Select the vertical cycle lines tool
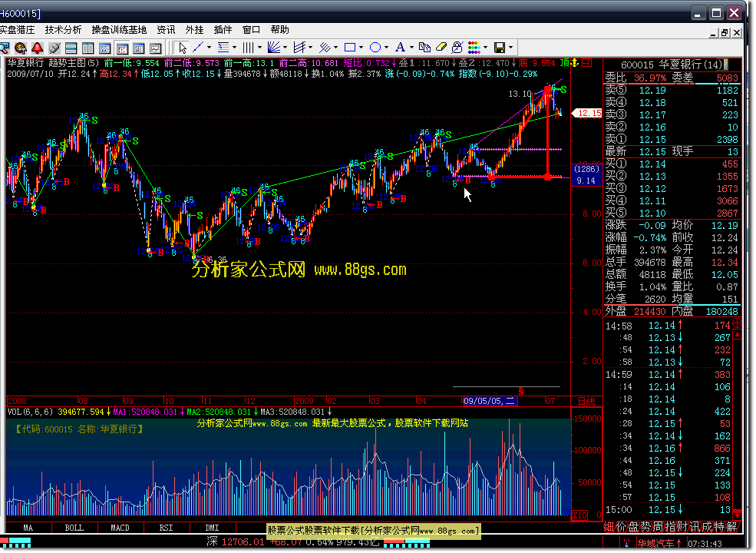The width and height of the screenshot is (756, 553). click(x=249, y=48)
